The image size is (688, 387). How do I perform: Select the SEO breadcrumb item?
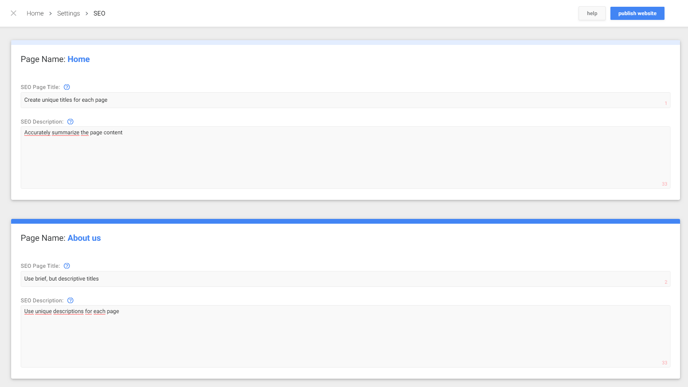[x=99, y=14]
